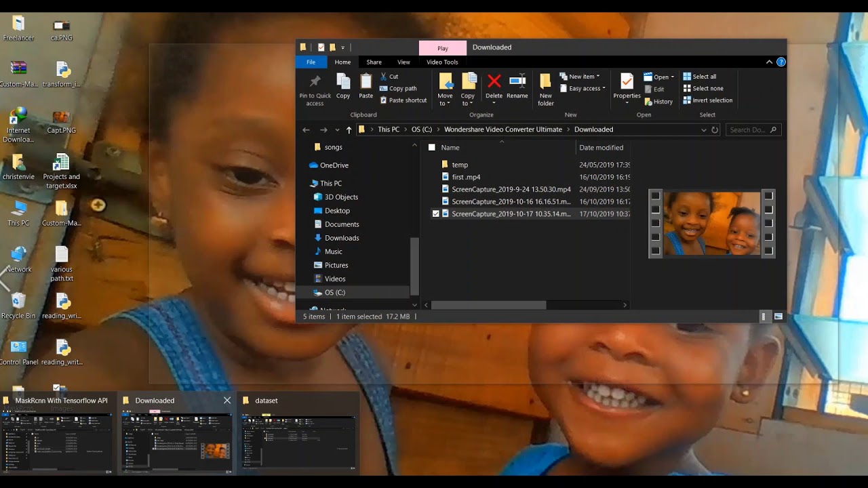The width and height of the screenshot is (868, 488).
Task: Expand address bar history dropdown chevron
Action: click(x=703, y=129)
